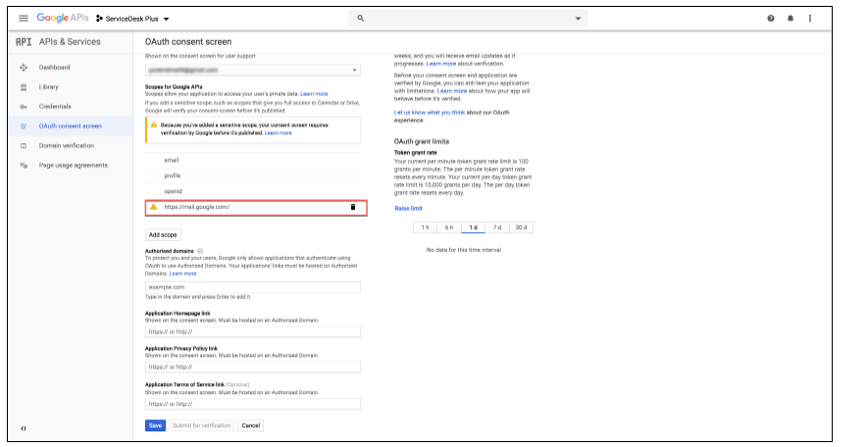Expand the support email dropdown
This screenshot has width=868, height=447.
pos(353,71)
